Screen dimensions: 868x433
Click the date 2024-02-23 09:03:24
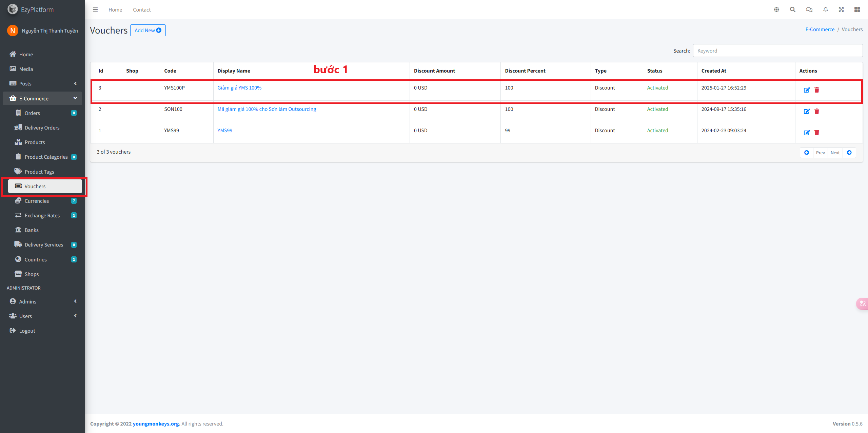(x=724, y=131)
